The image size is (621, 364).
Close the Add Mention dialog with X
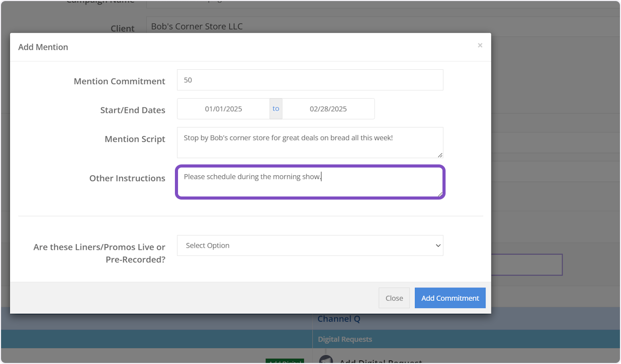[x=480, y=45]
